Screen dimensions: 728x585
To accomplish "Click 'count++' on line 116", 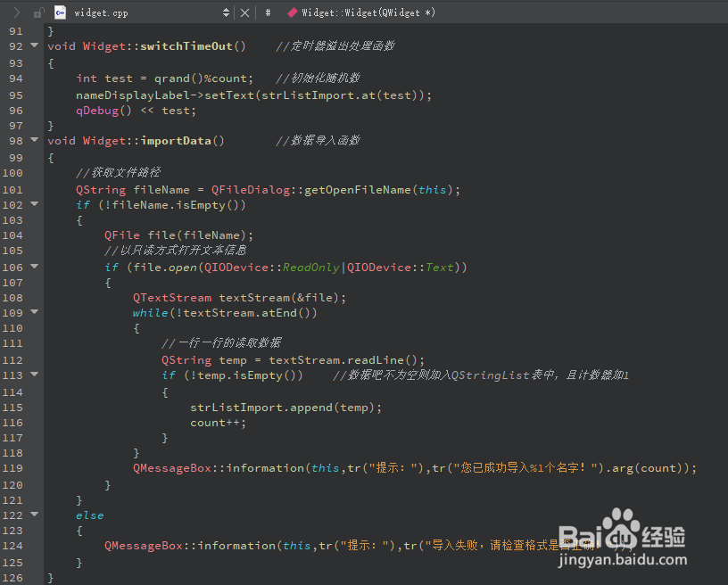I will 214,423.
